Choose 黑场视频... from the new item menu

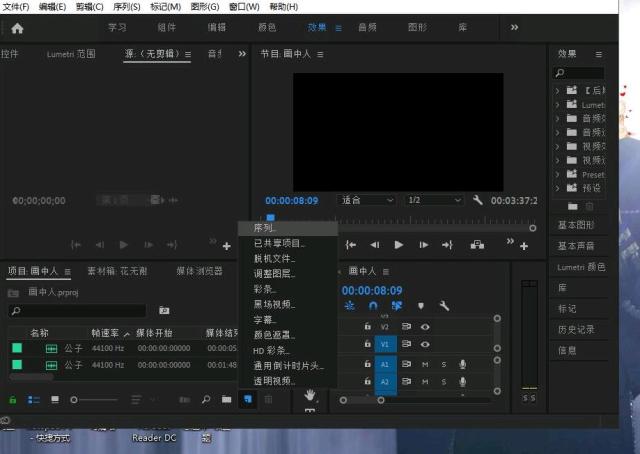tap(288, 304)
